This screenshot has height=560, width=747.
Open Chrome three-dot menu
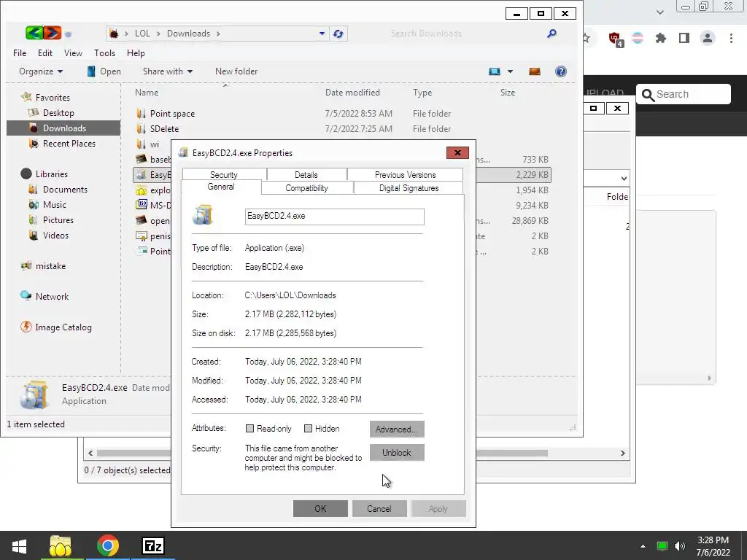731,38
